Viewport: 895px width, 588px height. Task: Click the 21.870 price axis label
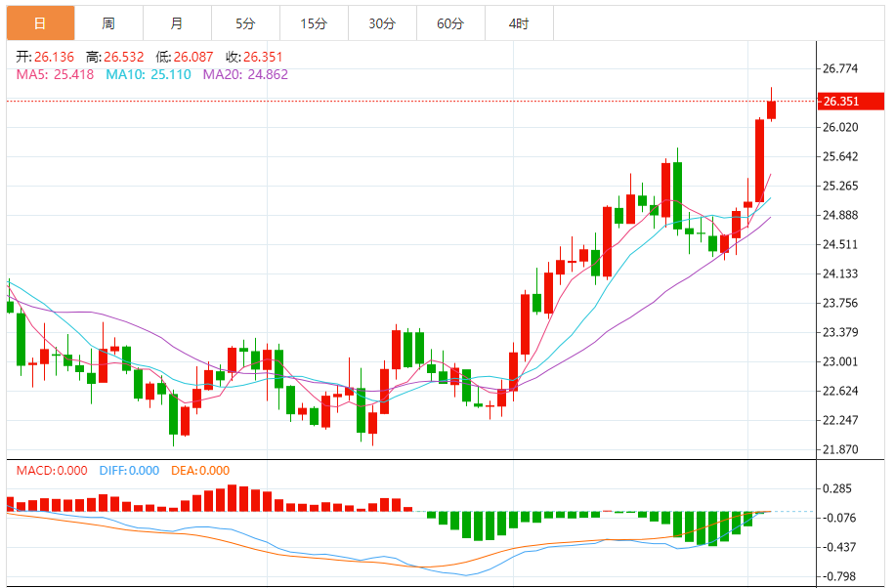[x=840, y=449]
